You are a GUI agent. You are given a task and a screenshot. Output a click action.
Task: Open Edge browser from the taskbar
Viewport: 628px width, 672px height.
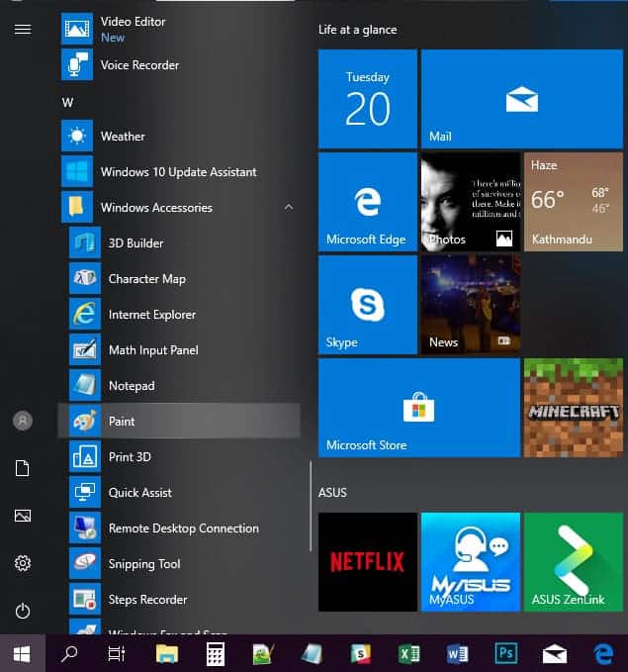click(x=603, y=653)
